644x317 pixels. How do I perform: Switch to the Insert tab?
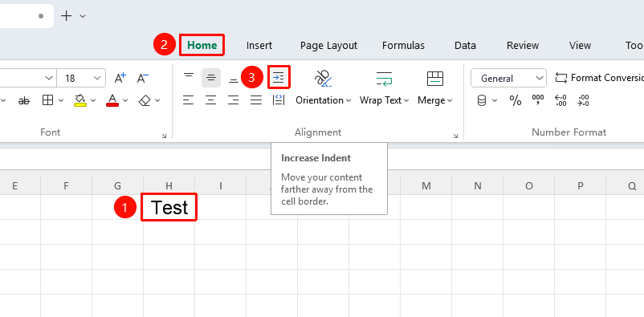click(x=259, y=46)
